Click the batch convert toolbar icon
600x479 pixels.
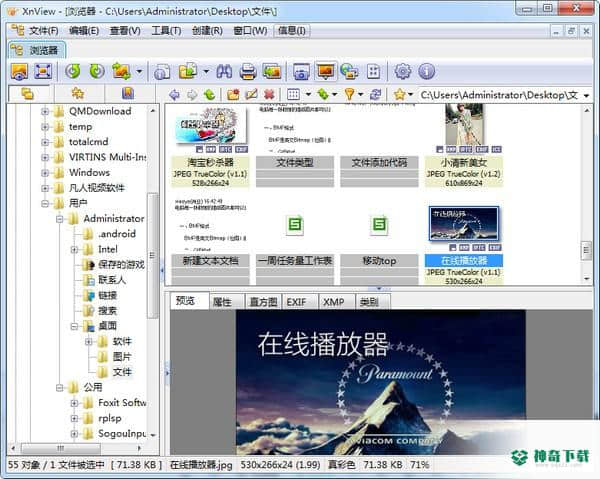coord(188,72)
